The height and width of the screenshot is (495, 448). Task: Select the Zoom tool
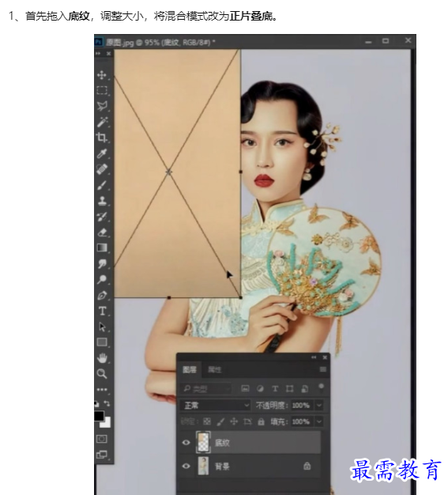point(102,374)
